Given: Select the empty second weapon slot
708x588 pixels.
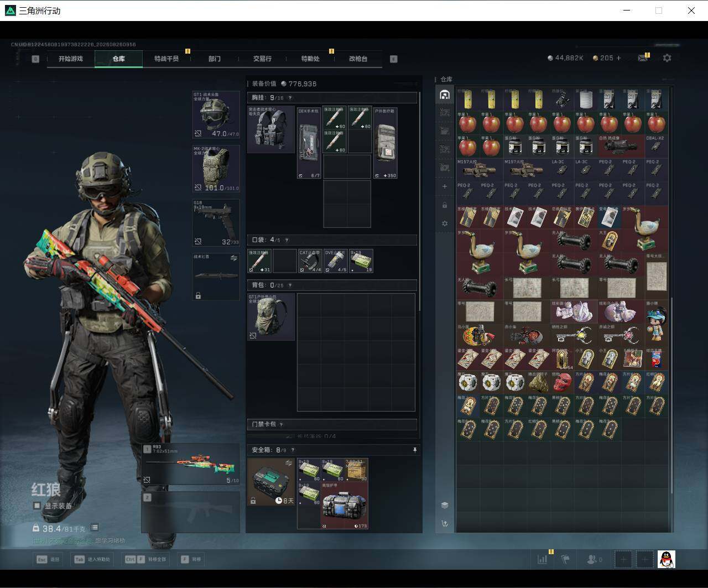Looking at the screenshot, I should point(191,511).
